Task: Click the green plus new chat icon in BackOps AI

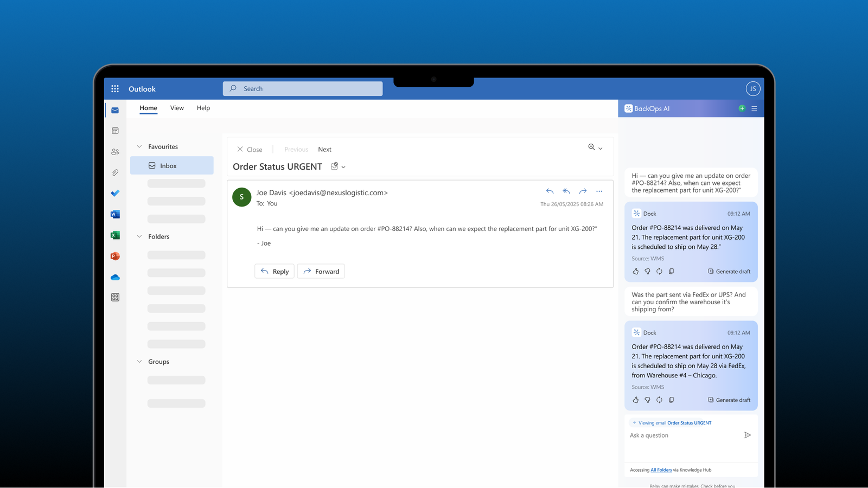Action: click(x=742, y=108)
